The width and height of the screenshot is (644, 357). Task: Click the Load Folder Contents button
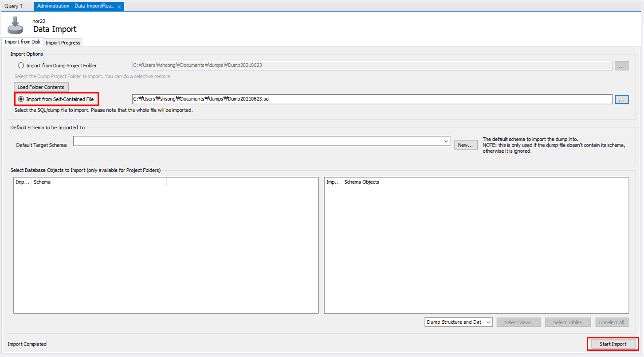pos(41,87)
